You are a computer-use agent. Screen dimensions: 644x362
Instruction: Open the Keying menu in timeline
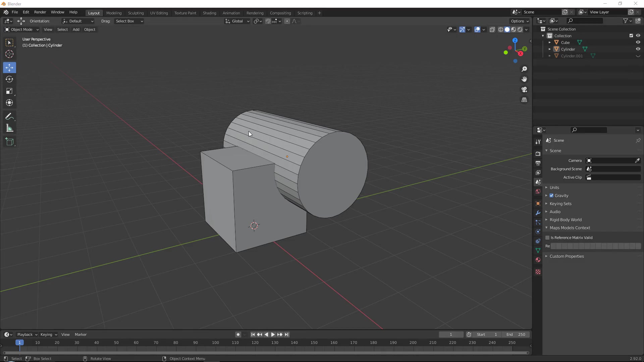click(x=49, y=335)
